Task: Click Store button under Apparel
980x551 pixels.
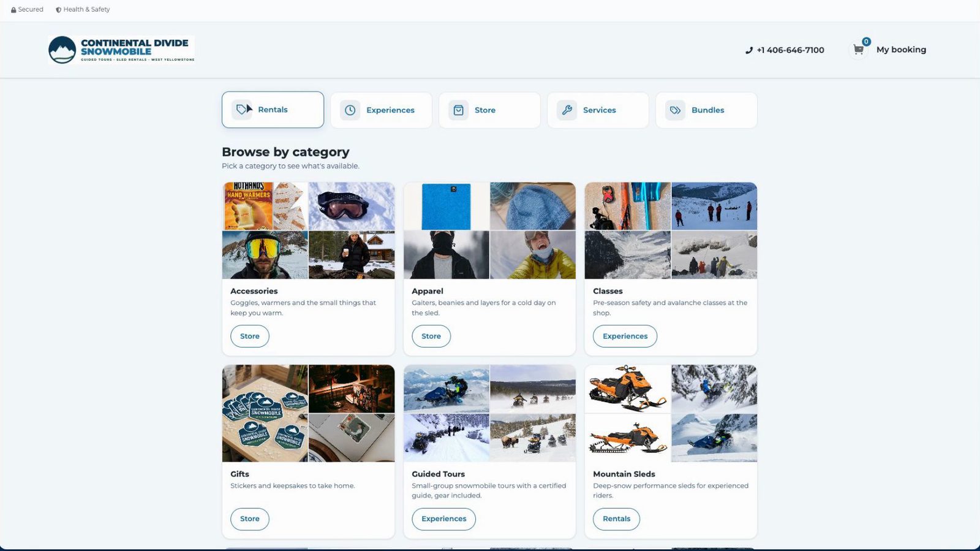Action: click(x=431, y=336)
